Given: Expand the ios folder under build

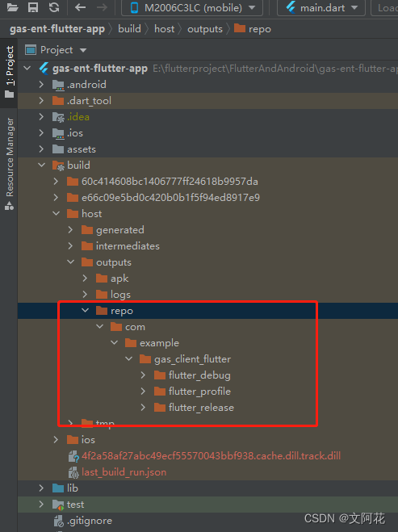Looking at the screenshot, I should [x=56, y=440].
